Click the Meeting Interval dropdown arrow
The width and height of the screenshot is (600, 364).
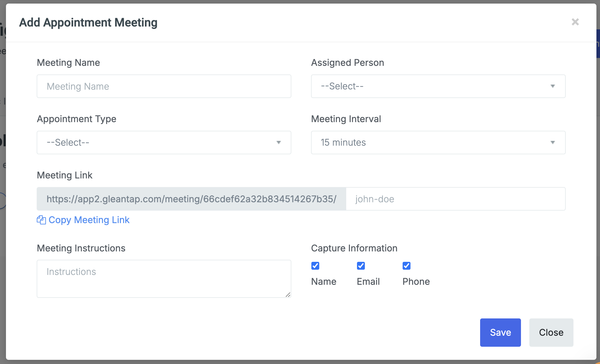[x=553, y=142]
